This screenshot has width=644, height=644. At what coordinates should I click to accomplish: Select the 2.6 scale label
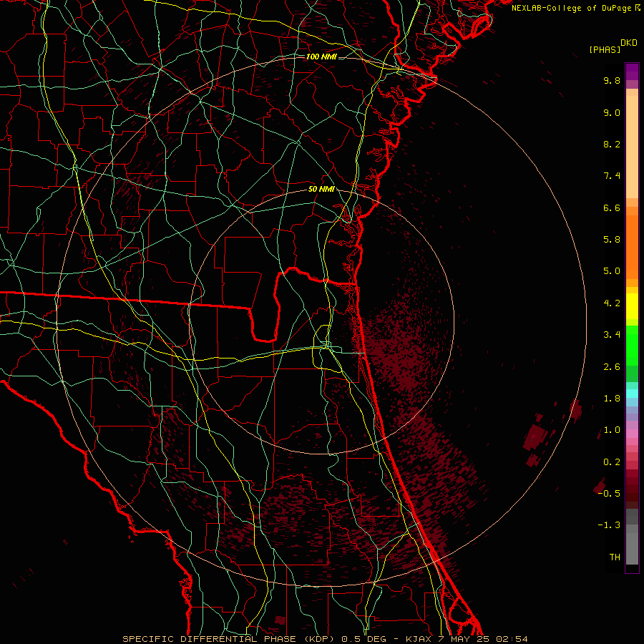(612, 367)
